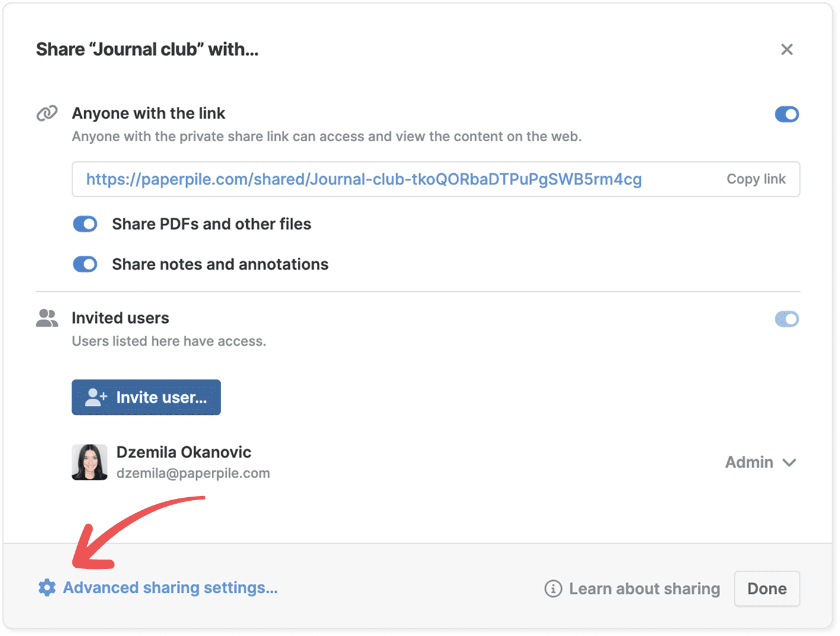Open the Admin role dropdown
Image resolution: width=840 pixels, height=636 pixels.
click(x=750, y=462)
